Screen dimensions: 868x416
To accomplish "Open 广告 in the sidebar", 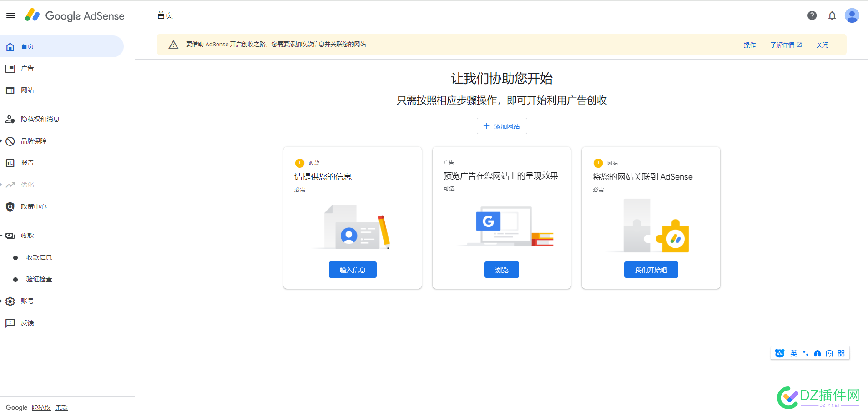I will pos(62,68).
